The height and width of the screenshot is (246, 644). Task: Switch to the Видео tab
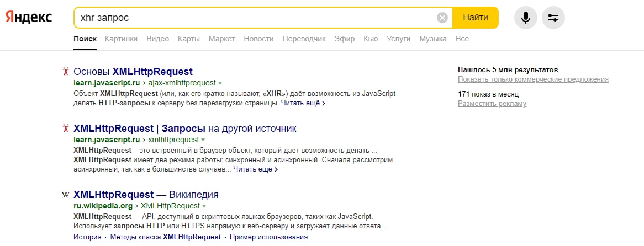tap(158, 39)
